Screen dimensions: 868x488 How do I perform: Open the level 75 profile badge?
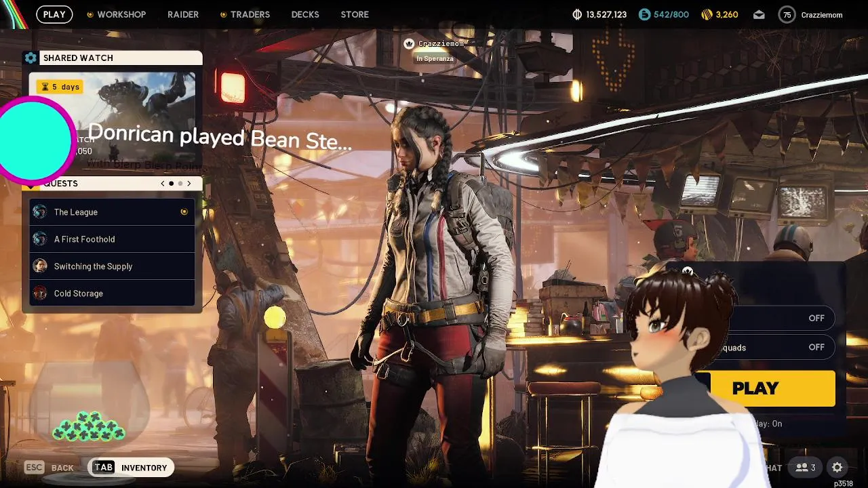coord(787,14)
